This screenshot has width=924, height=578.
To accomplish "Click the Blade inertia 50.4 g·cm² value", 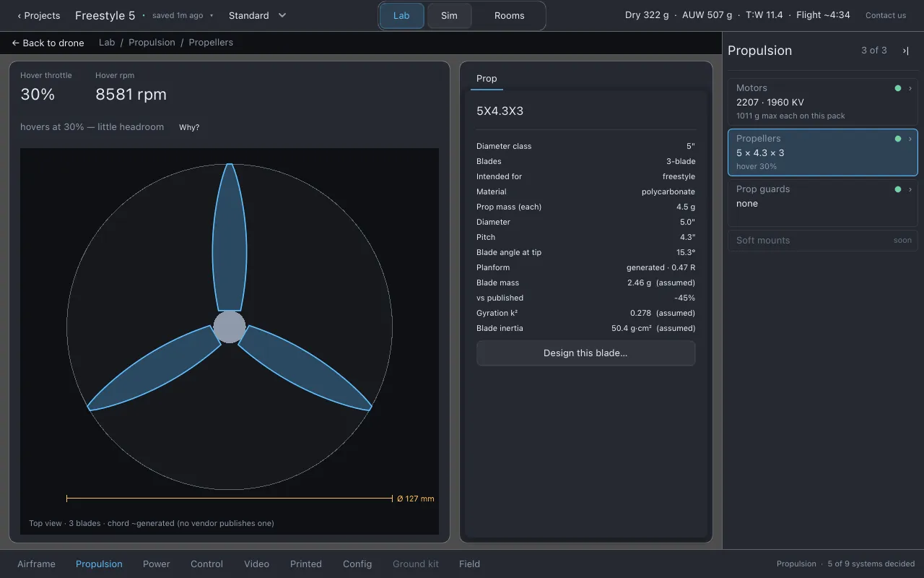I will pyautogui.click(x=653, y=328).
